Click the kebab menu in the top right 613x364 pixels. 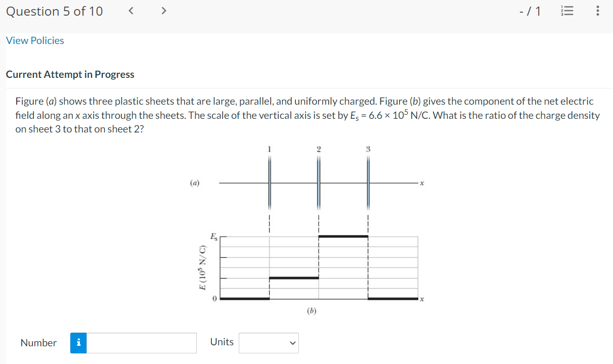pyautogui.click(x=597, y=11)
